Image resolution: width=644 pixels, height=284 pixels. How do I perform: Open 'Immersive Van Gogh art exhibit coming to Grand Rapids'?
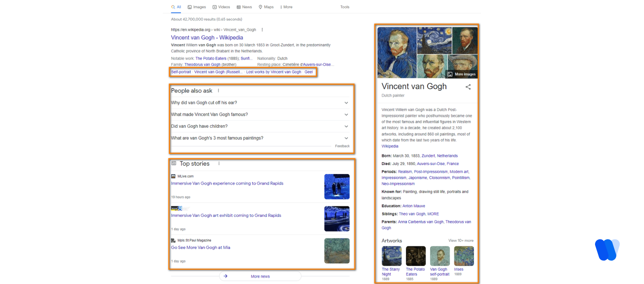coord(226,216)
